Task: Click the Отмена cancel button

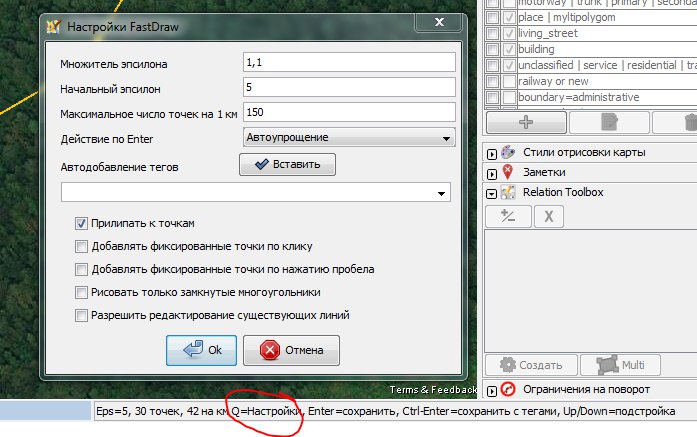Action: pyautogui.click(x=292, y=350)
